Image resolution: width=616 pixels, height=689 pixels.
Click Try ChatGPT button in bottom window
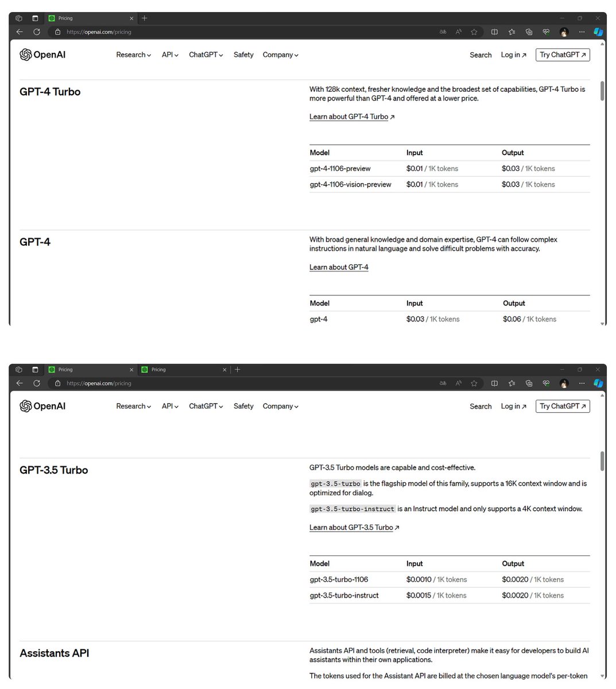pos(563,407)
